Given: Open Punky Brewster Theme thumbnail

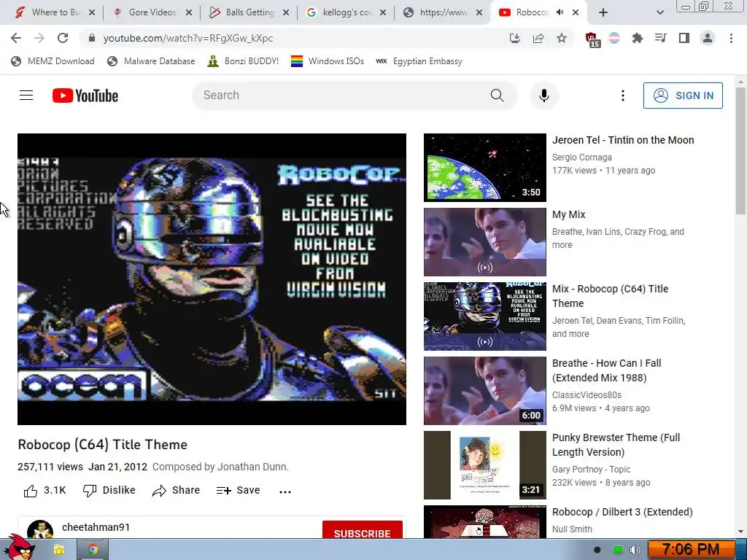Looking at the screenshot, I should pyautogui.click(x=484, y=464).
